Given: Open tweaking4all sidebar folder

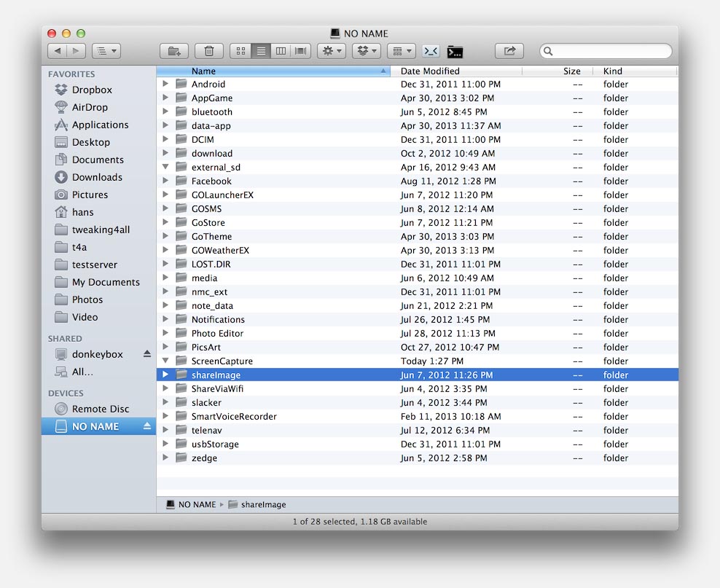Looking at the screenshot, I should pyautogui.click(x=101, y=230).
